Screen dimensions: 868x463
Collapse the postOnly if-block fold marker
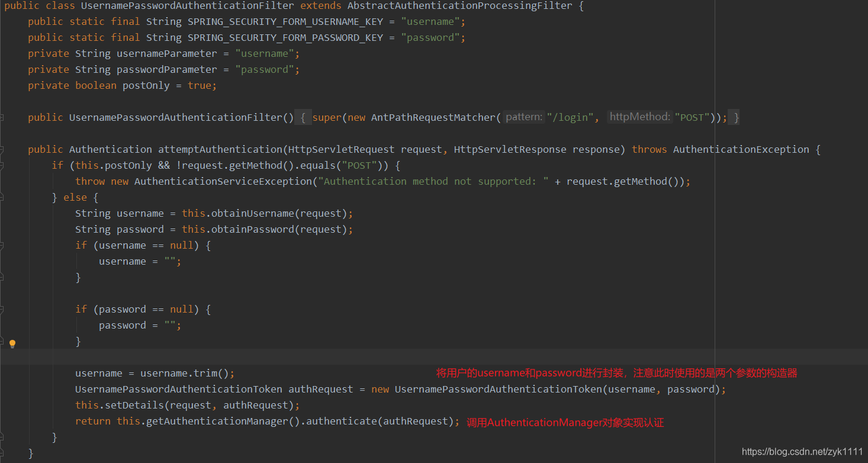click(2, 165)
